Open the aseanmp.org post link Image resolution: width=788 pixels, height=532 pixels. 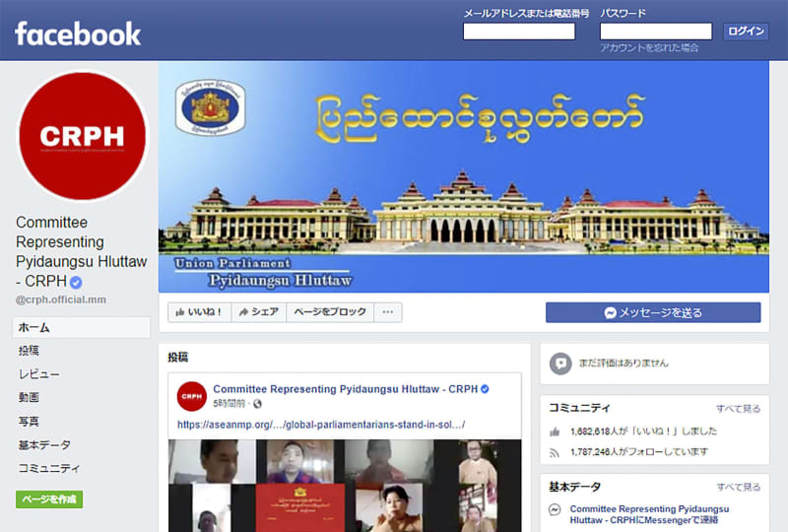tap(321, 425)
